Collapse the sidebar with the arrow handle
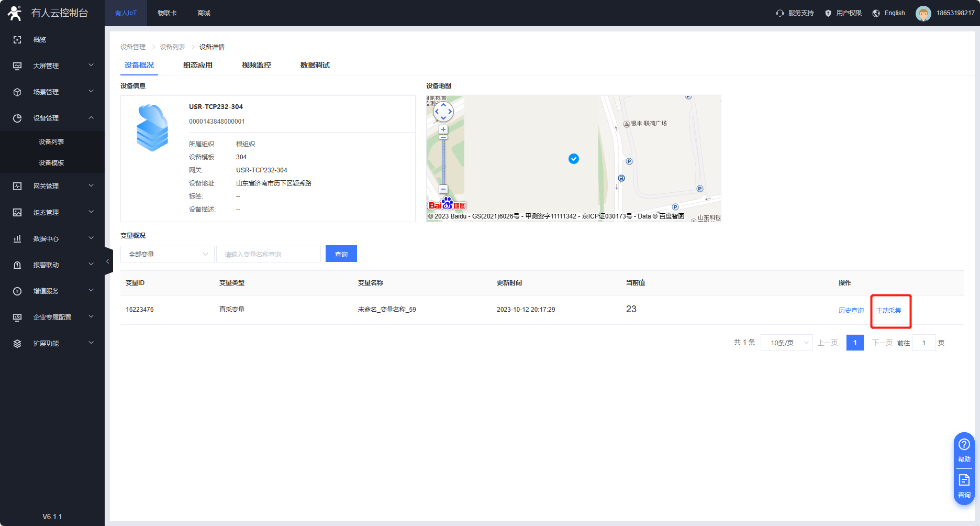 [x=108, y=261]
